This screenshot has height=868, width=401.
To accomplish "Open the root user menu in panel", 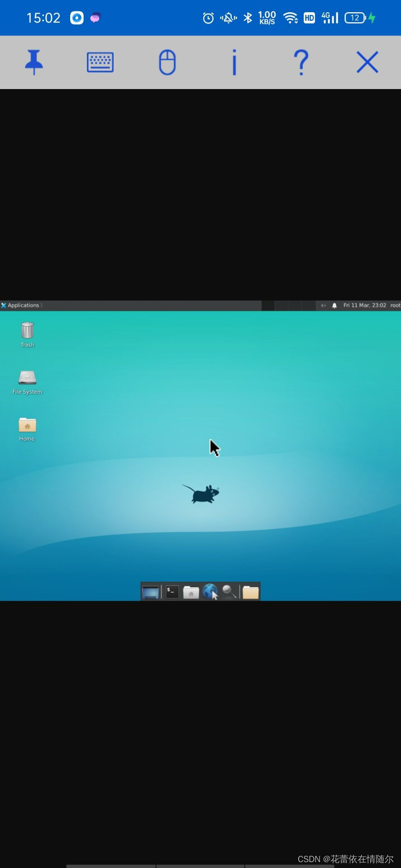I will tap(395, 306).
